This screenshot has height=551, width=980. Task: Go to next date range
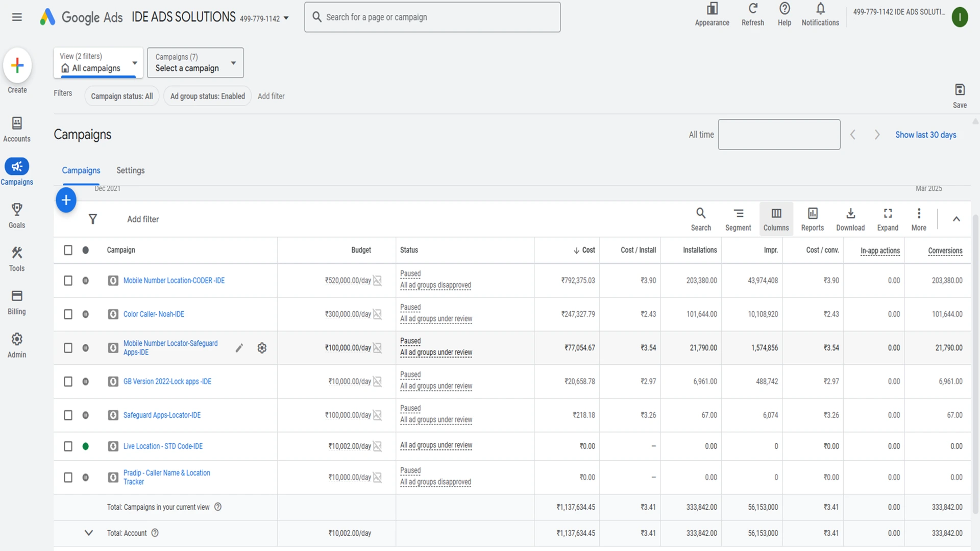tap(877, 135)
